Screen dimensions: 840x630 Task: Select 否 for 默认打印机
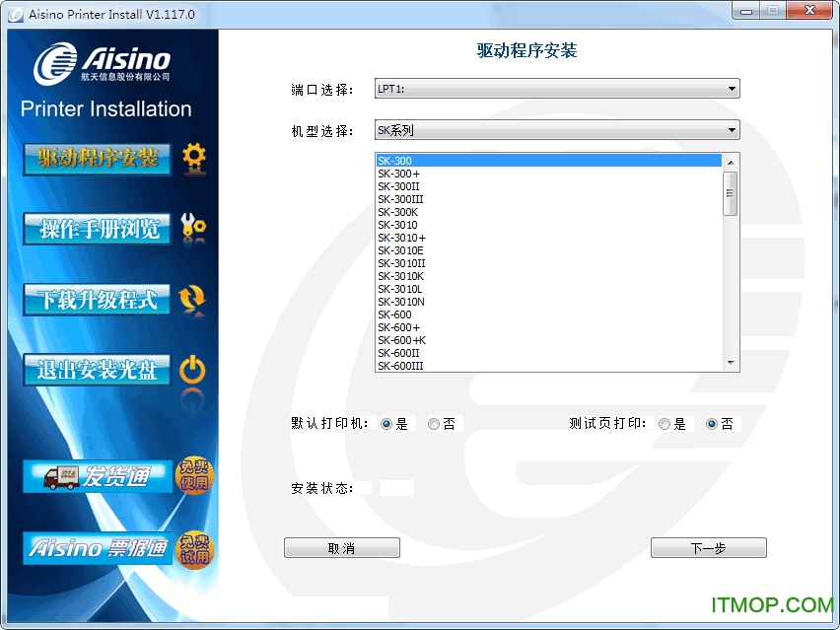point(433,423)
